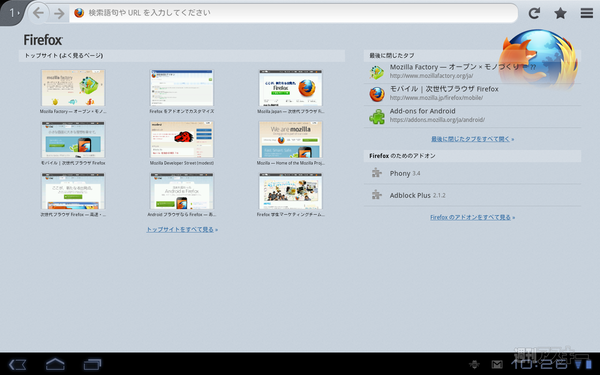Image resolution: width=600 pixels, height=375 pixels.
Task: Reopen the Mozilla Factory closed tab entry
Action: click(x=472, y=72)
